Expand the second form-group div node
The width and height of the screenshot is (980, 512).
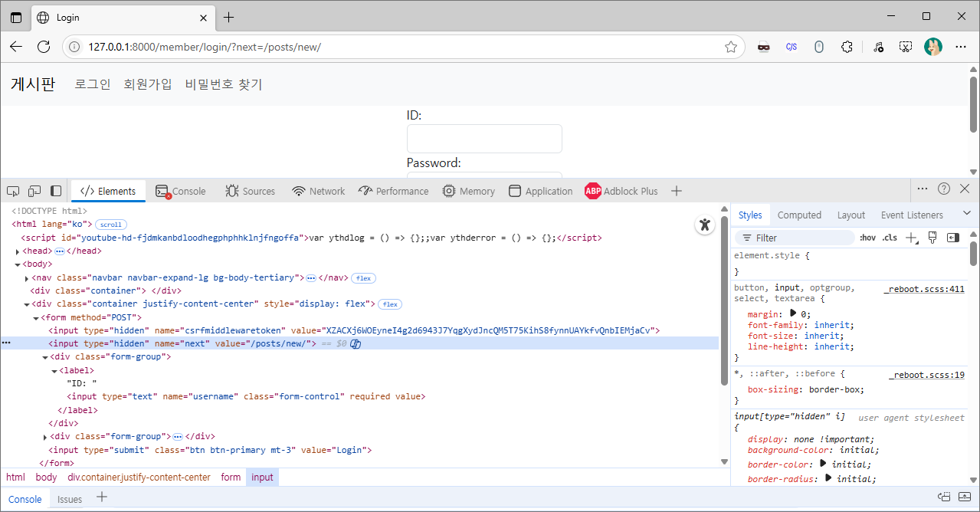click(45, 437)
